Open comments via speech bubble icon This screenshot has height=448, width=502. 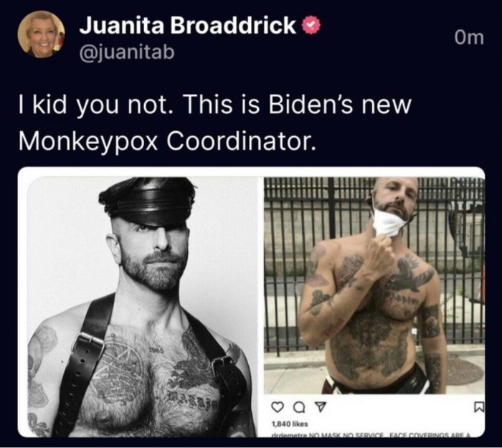(x=299, y=407)
